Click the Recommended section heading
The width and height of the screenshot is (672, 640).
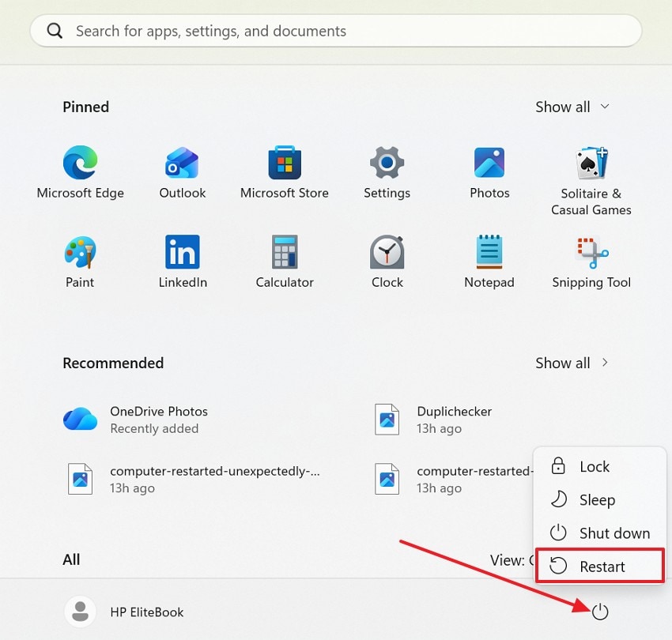[x=113, y=363]
